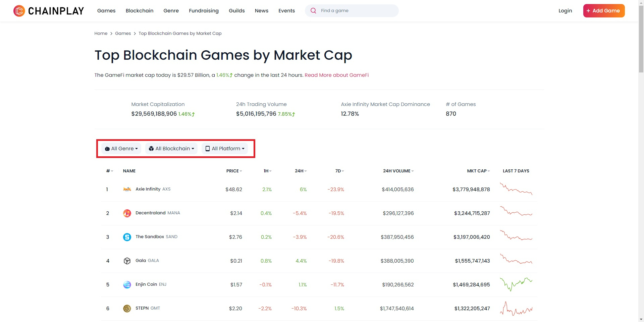Viewport: 644px width, 322px height.
Task: Click the page vertical scrollbar thumb
Action: (641, 39)
